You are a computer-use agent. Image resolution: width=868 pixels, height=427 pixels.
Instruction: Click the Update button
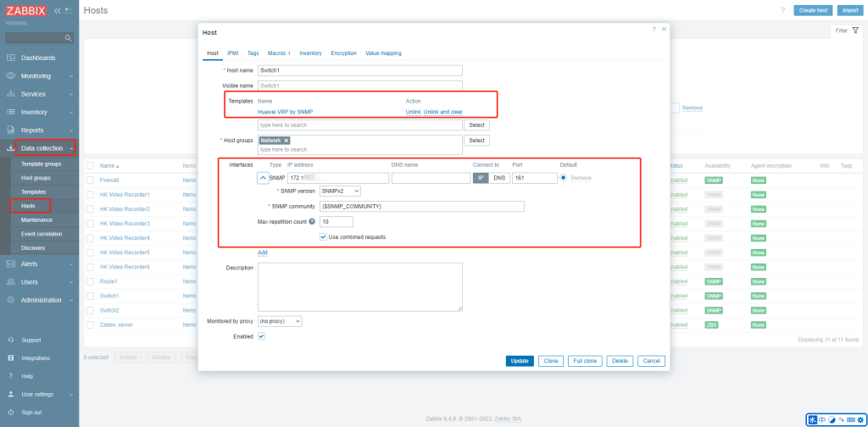(x=520, y=361)
